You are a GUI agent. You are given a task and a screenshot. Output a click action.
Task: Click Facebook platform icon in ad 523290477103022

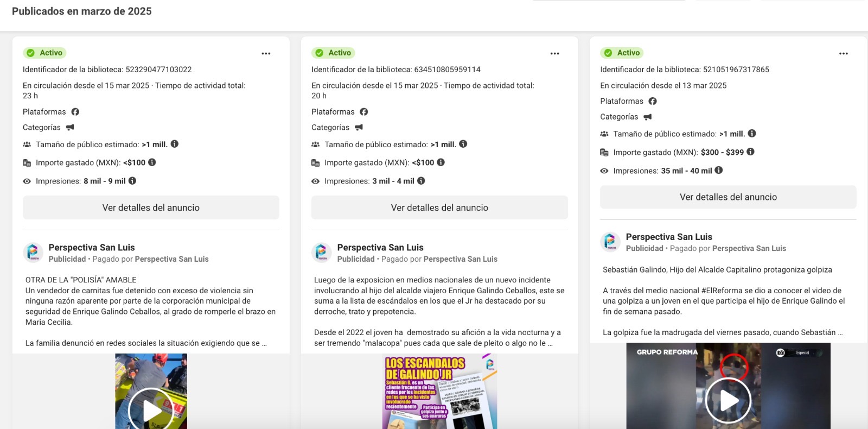75,112
